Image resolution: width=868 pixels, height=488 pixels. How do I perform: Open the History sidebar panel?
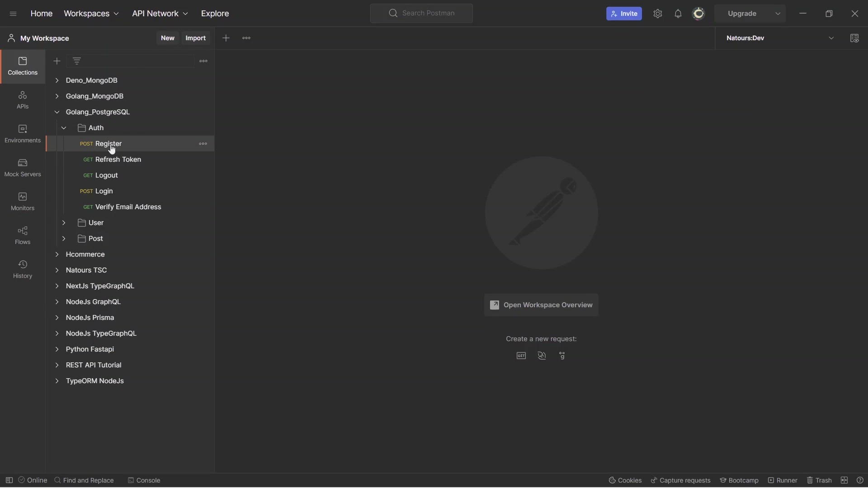[x=23, y=269]
